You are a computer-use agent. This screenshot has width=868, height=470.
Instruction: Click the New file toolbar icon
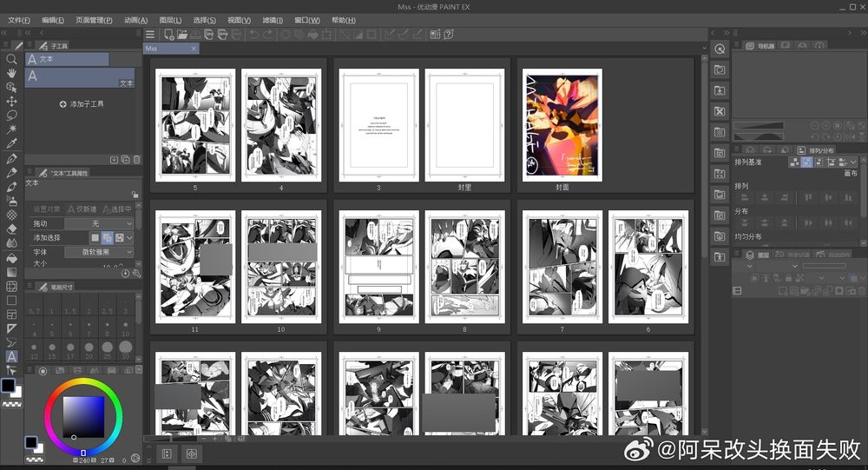[169, 35]
